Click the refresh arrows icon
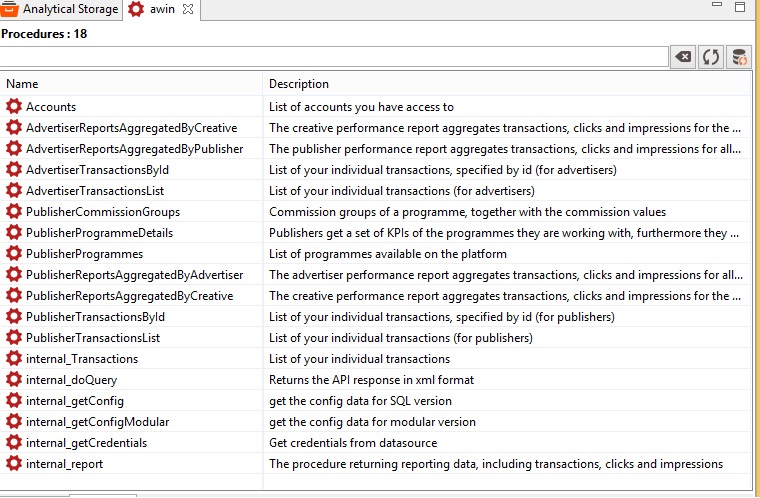760x498 pixels. tap(711, 57)
